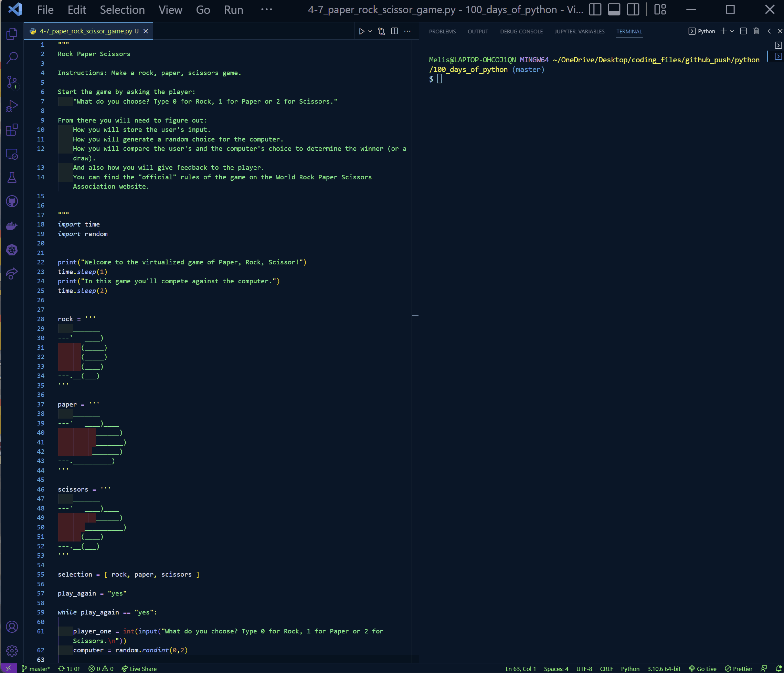Split the editor to the right

click(x=394, y=31)
